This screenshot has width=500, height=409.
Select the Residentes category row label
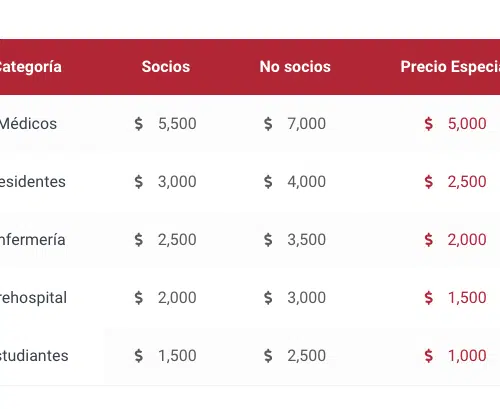pyautogui.click(x=33, y=182)
